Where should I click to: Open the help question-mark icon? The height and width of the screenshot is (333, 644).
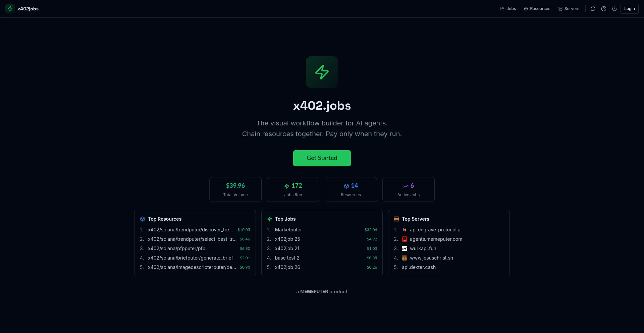click(604, 9)
